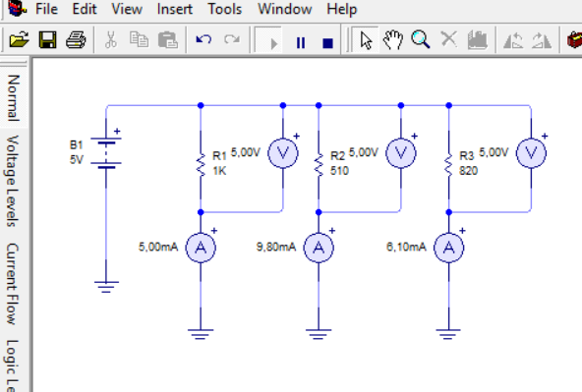Switch to the Normal view tab

13,98
